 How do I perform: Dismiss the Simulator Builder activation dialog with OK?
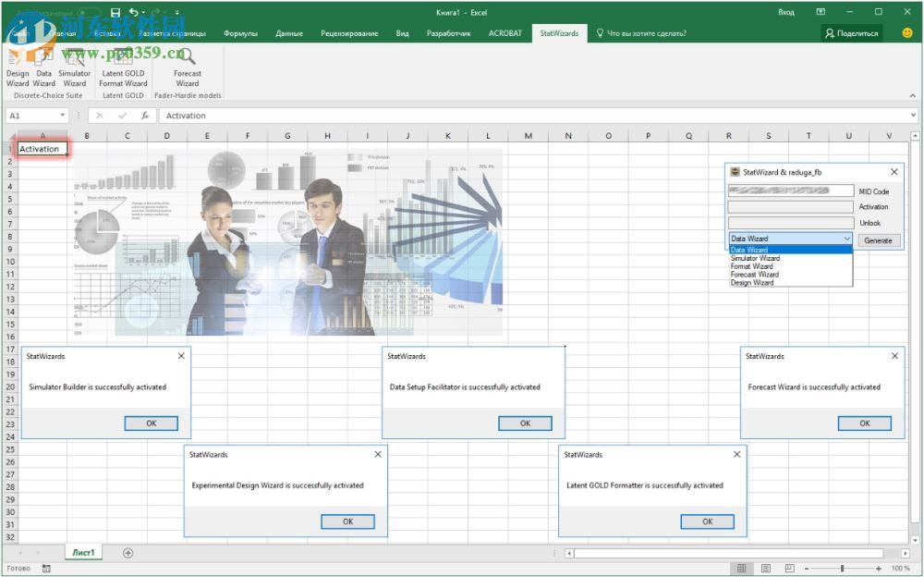tap(151, 423)
